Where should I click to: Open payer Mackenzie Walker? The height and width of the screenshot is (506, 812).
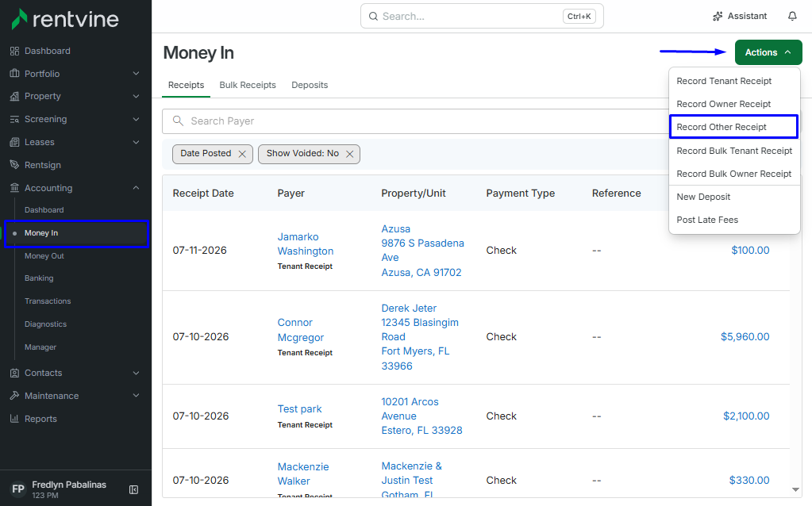(x=303, y=474)
